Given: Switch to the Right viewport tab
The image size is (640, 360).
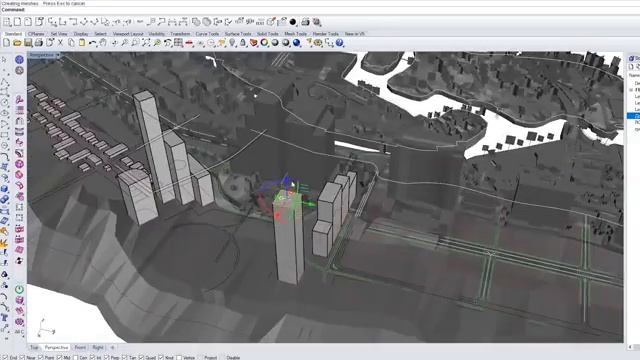Looking at the screenshot, I should coord(98,347).
